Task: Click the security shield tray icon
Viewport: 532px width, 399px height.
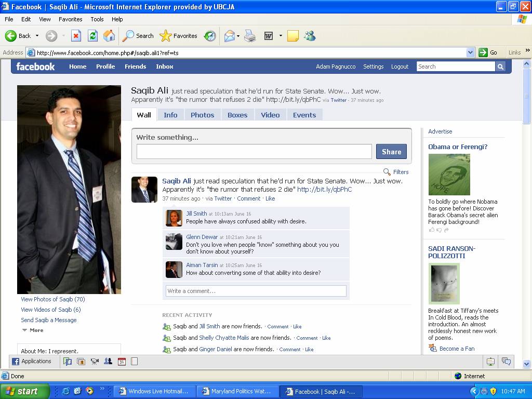Action: point(494,391)
